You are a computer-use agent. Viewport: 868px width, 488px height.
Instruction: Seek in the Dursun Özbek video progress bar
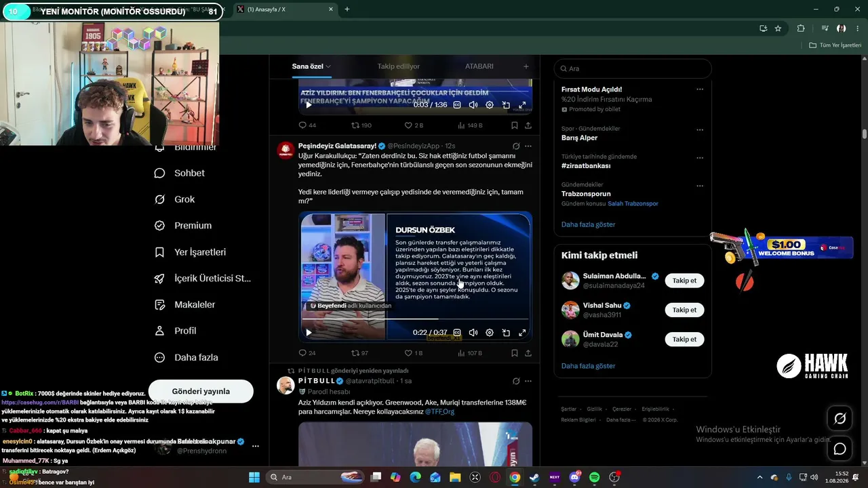coord(416,319)
